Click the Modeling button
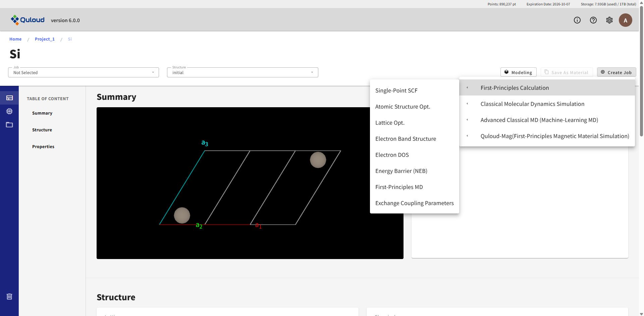644x316 pixels. 518,72
